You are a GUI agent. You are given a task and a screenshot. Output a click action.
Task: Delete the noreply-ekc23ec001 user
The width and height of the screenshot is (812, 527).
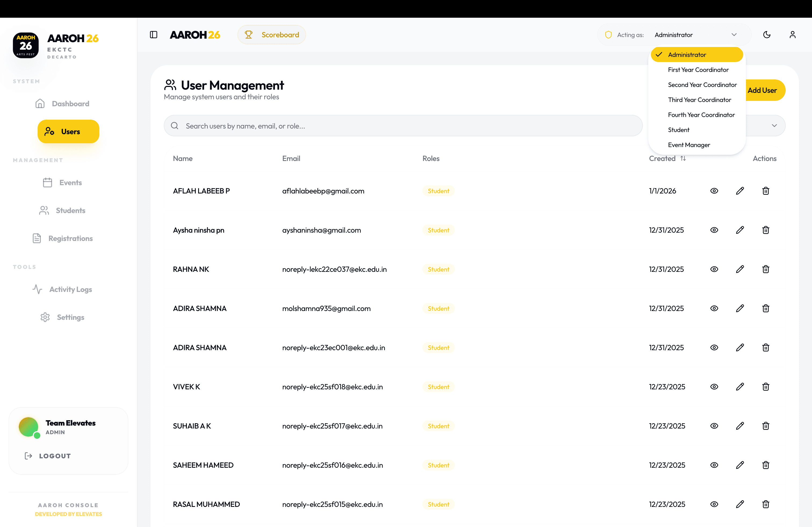point(766,348)
